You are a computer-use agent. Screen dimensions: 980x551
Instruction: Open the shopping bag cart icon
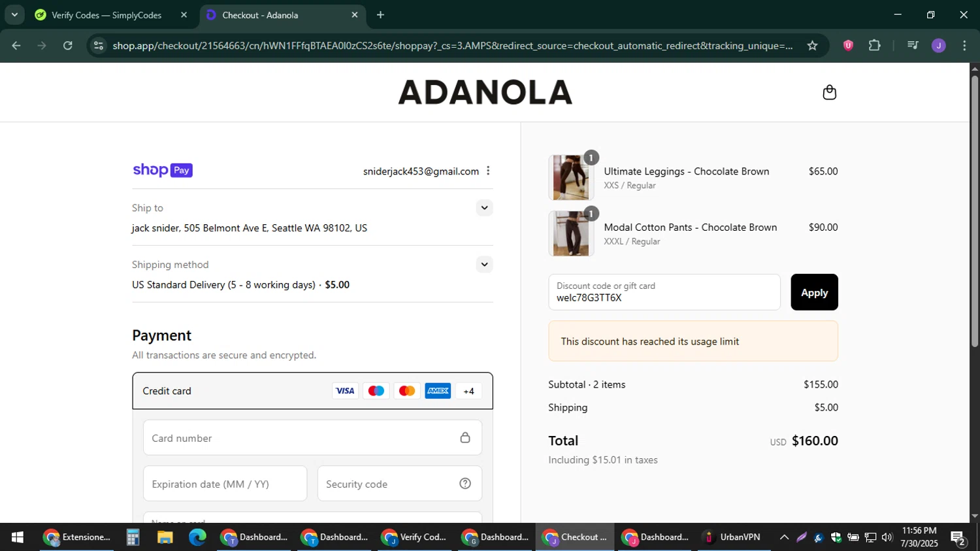pos(829,92)
